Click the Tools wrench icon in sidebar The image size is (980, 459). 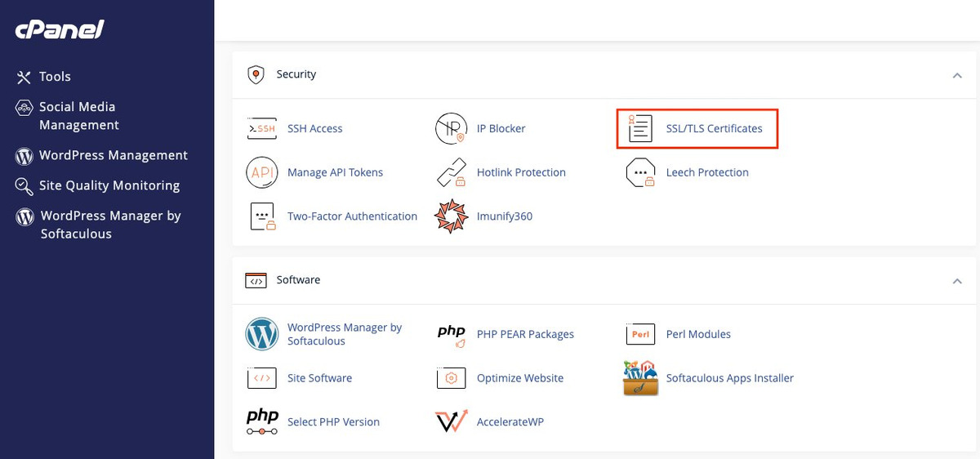[24, 77]
